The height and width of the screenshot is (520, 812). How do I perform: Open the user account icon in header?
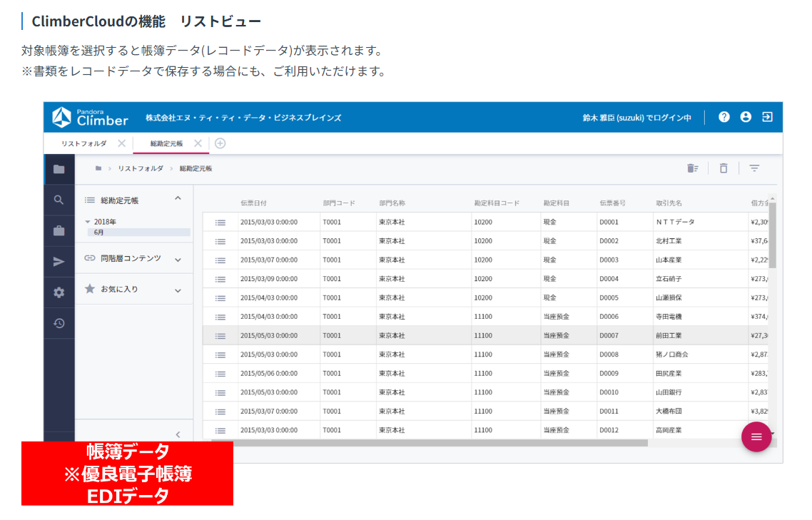[x=746, y=117]
